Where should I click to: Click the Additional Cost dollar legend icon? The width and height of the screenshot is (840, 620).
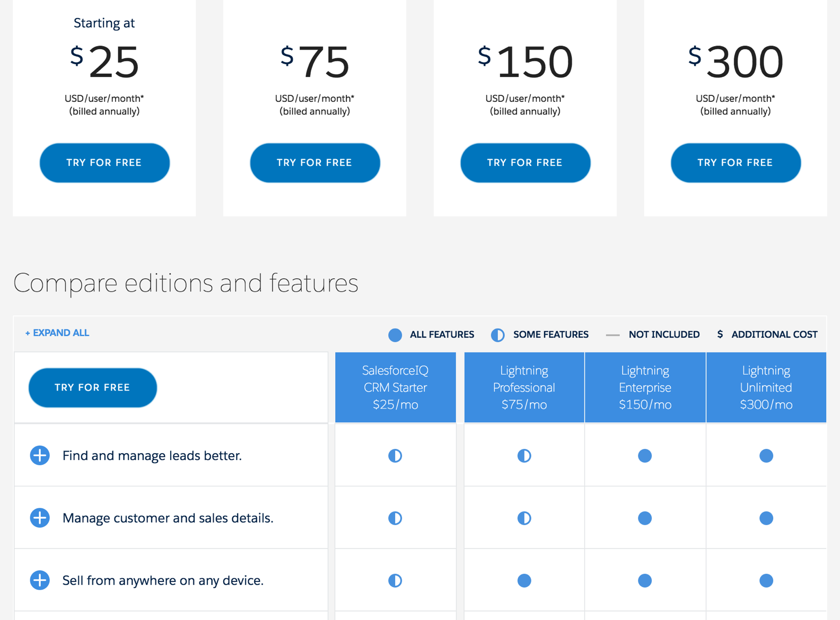[720, 334]
